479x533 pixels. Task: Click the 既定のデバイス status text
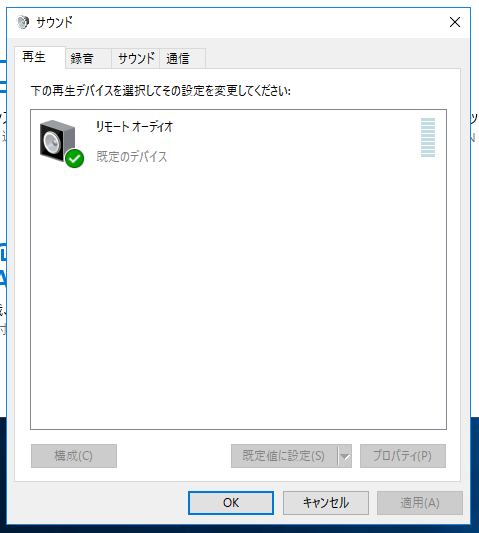point(132,157)
